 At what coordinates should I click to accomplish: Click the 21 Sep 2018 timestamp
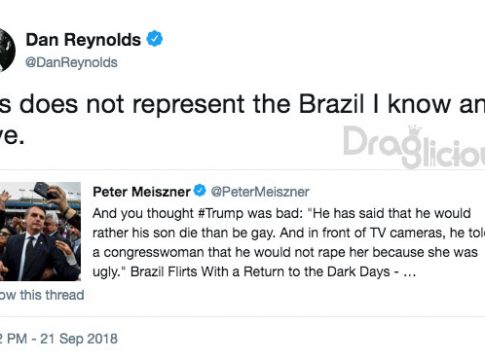click(79, 339)
